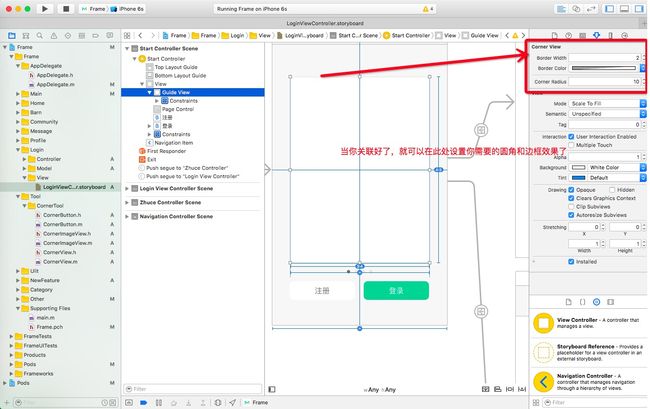Open the Semantic Unspecified dropdown
The width and height of the screenshot is (650, 409).
(x=607, y=114)
